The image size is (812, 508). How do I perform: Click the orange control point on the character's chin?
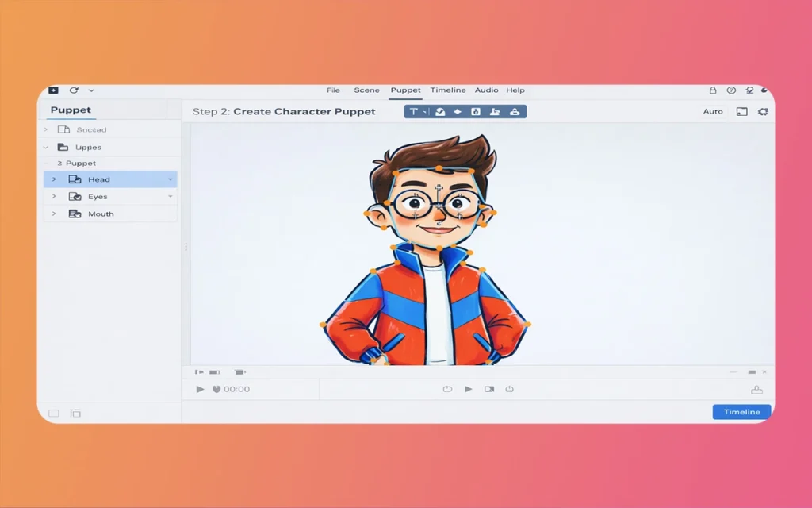pos(439,248)
